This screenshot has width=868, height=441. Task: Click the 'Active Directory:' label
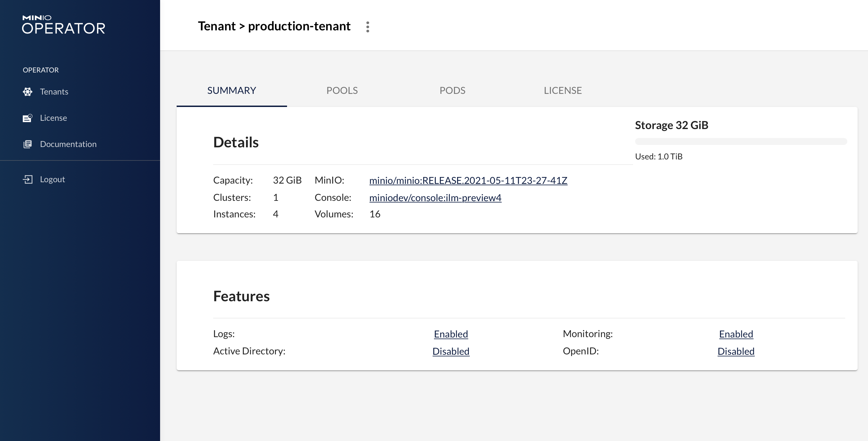[x=249, y=351]
